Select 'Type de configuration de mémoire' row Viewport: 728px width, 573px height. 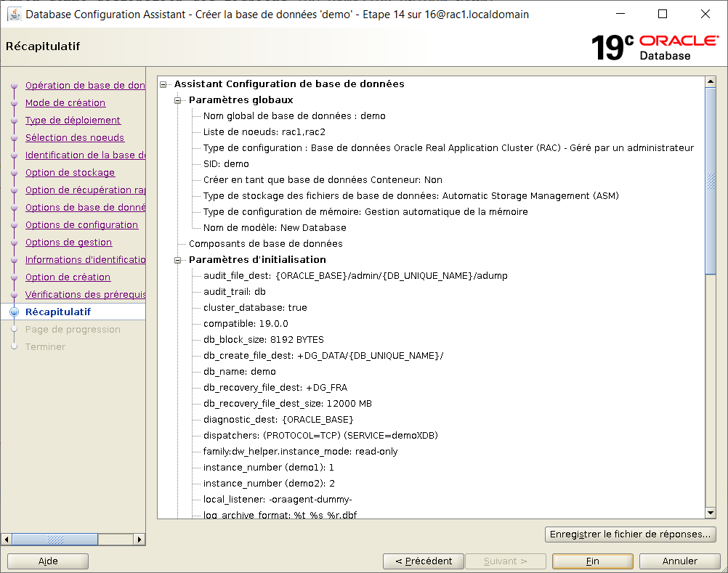pos(365,212)
